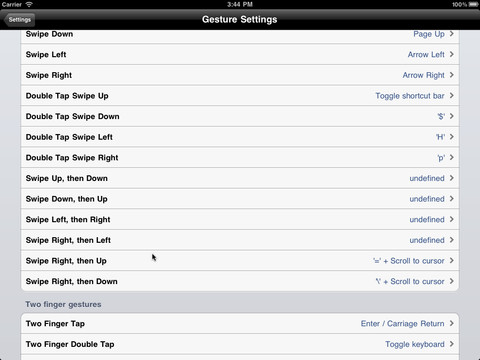Tap the chevron beside Arrow Left
The height and width of the screenshot is (360, 480).
click(x=451, y=54)
